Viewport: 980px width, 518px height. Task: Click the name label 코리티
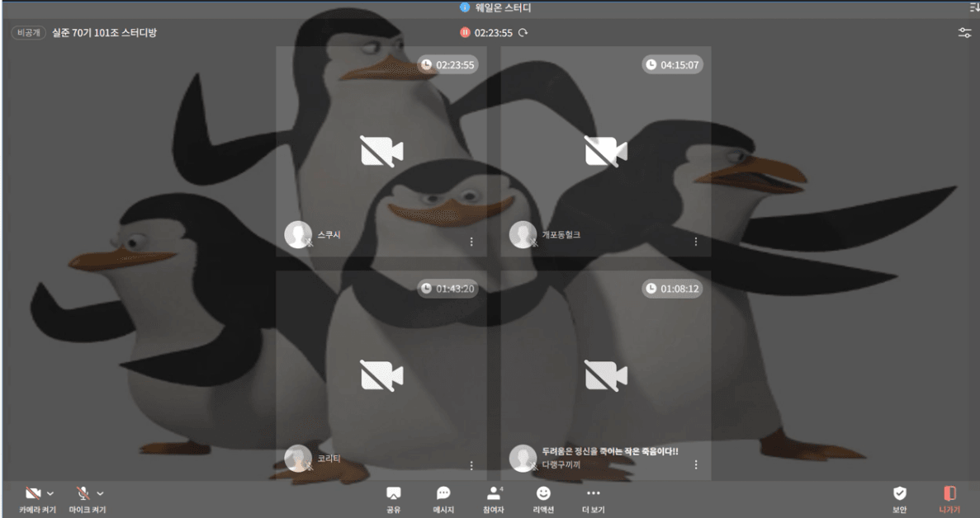(329, 459)
